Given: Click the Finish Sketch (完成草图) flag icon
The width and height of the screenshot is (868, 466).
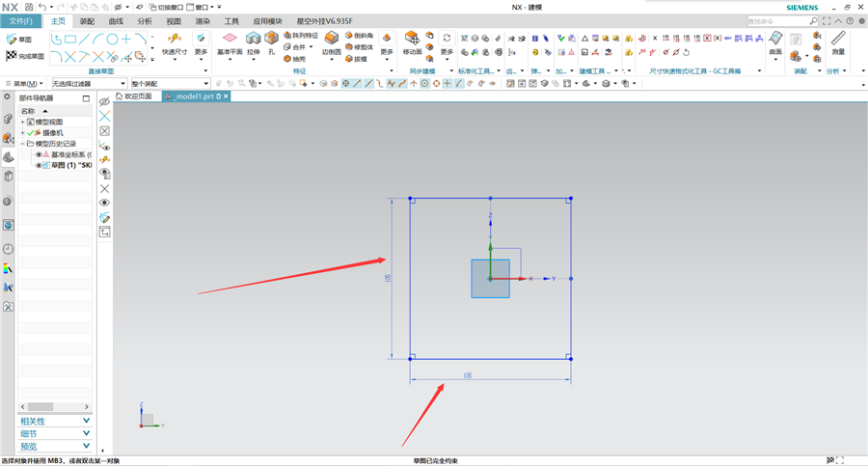Looking at the screenshot, I should (x=11, y=55).
